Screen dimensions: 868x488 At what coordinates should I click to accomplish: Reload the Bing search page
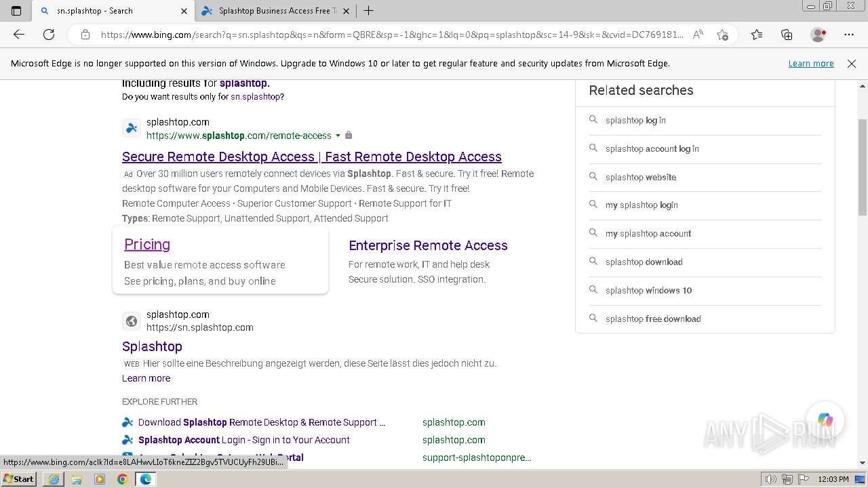coord(49,35)
